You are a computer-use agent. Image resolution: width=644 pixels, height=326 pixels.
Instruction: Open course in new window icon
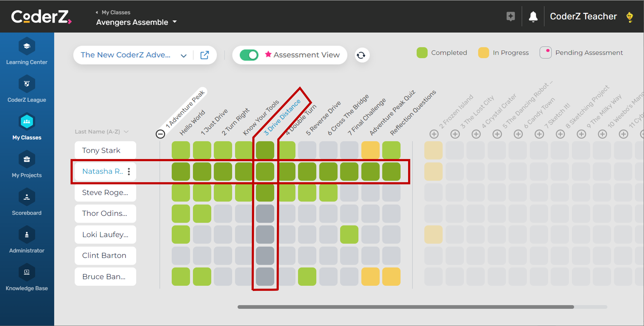coord(205,55)
